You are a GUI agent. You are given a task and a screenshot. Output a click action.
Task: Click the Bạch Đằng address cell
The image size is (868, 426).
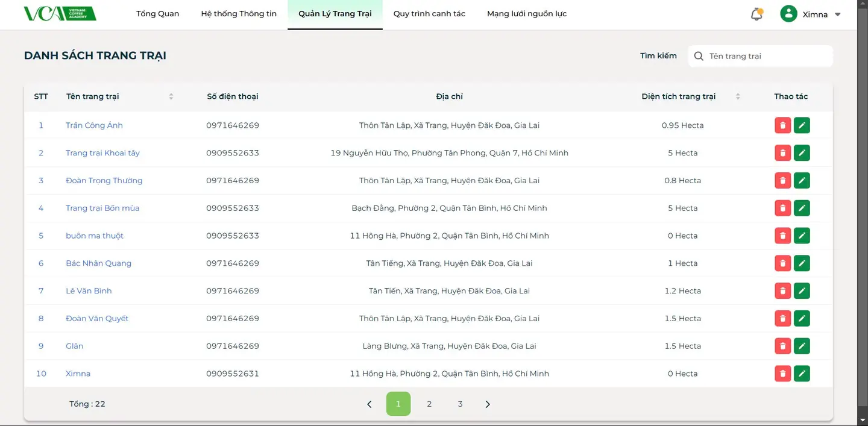coord(450,208)
